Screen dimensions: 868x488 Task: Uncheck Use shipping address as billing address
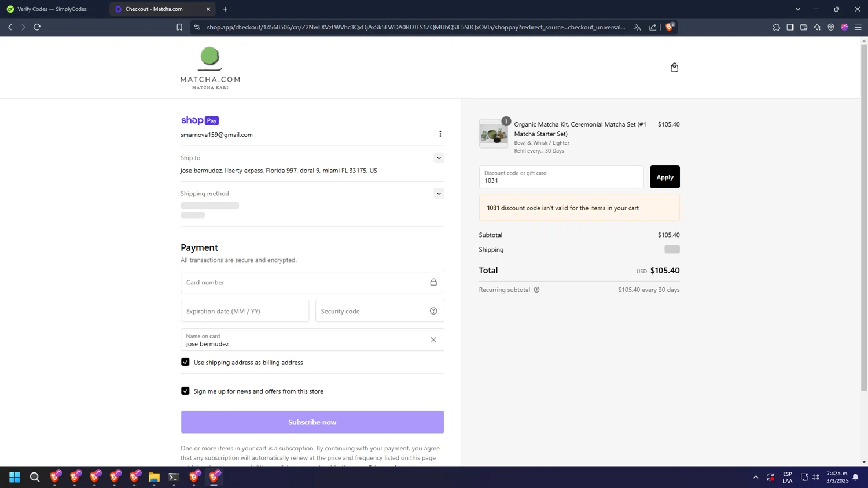pos(185,362)
